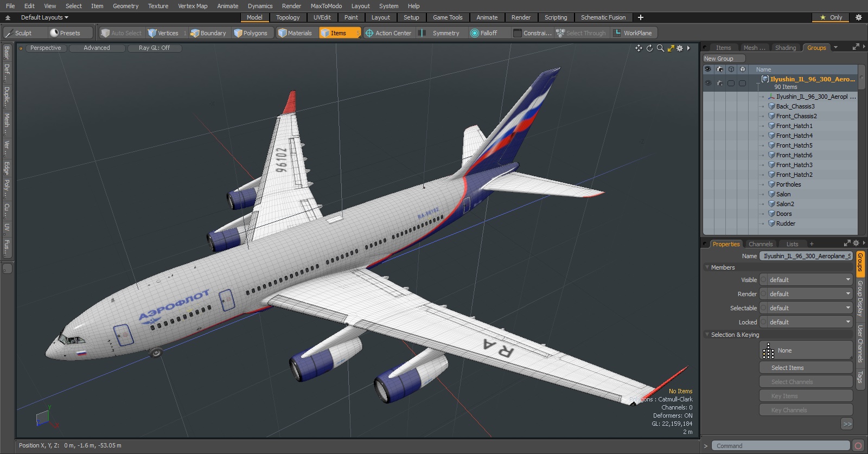Click the Command input field
868x454 pixels.
pyautogui.click(x=780, y=446)
